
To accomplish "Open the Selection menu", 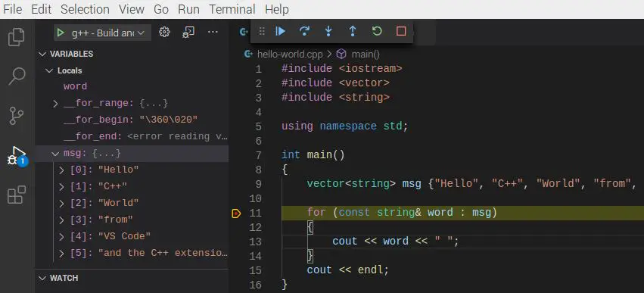I will [85, 9].
